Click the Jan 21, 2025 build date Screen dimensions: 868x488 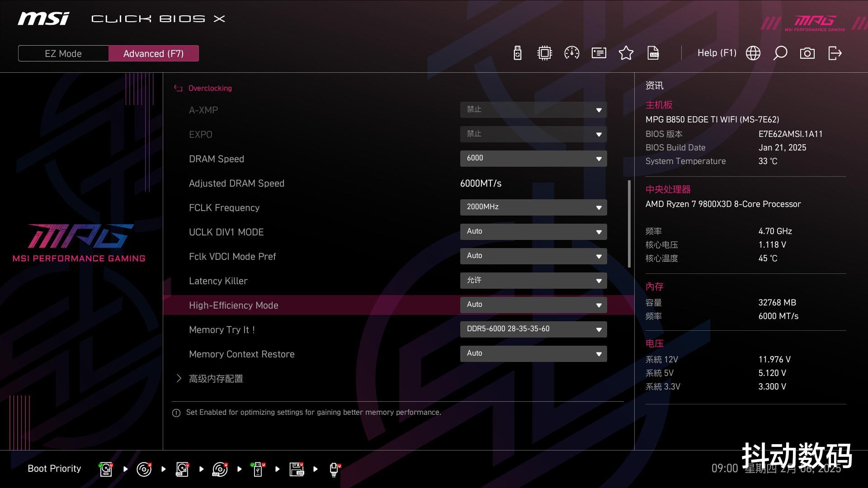point(782,148)
